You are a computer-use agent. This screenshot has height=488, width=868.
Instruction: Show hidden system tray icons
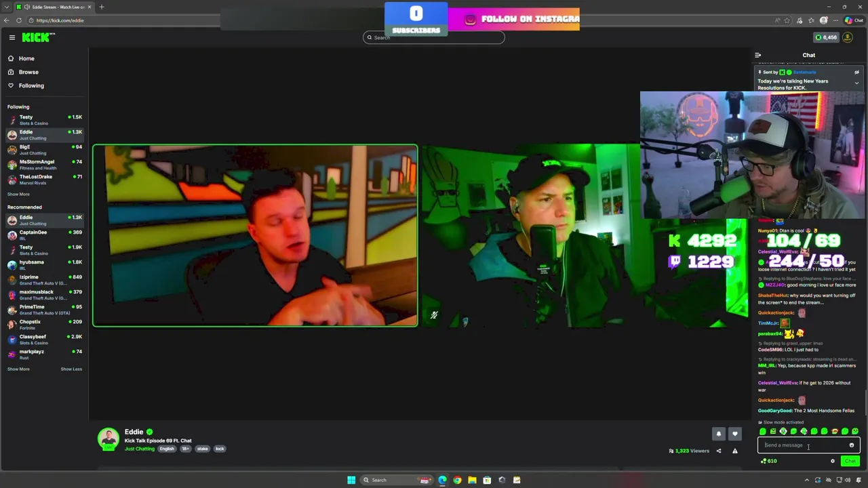[806, 480]
